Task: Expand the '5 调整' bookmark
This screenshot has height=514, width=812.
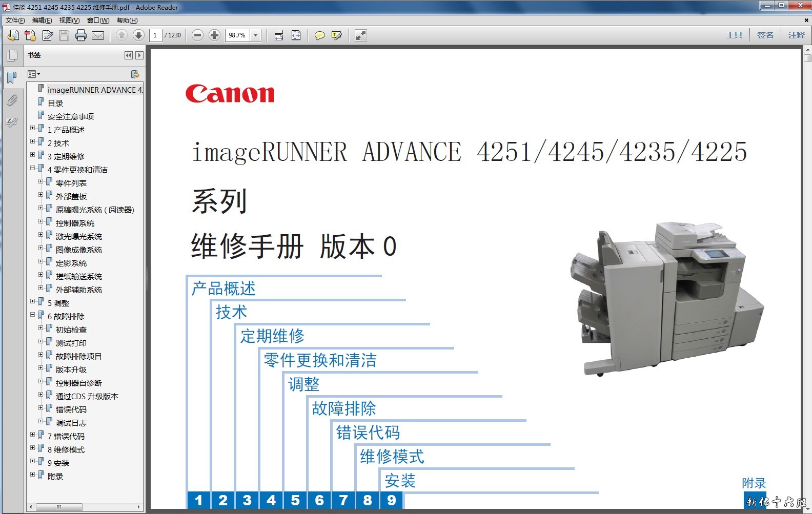Action: click(x=33, y=302)
